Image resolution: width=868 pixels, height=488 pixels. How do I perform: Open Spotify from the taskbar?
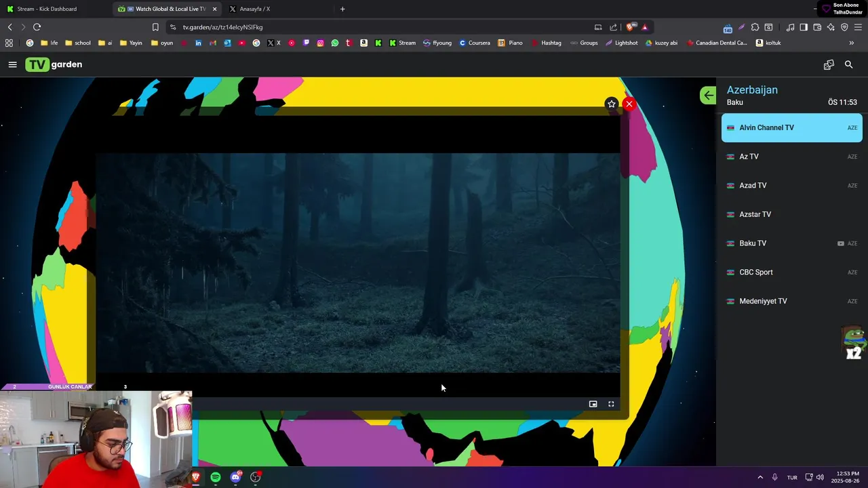pos(216,477)
